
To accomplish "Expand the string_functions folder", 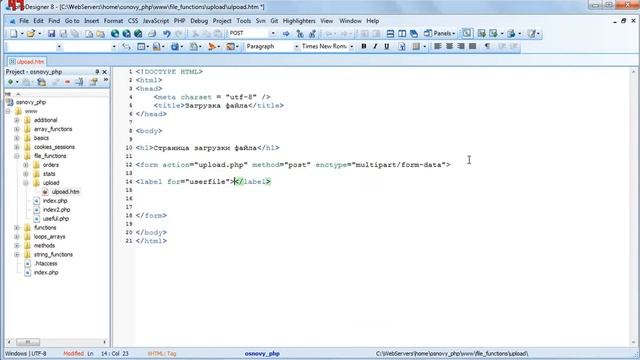I will click(17, 255).
